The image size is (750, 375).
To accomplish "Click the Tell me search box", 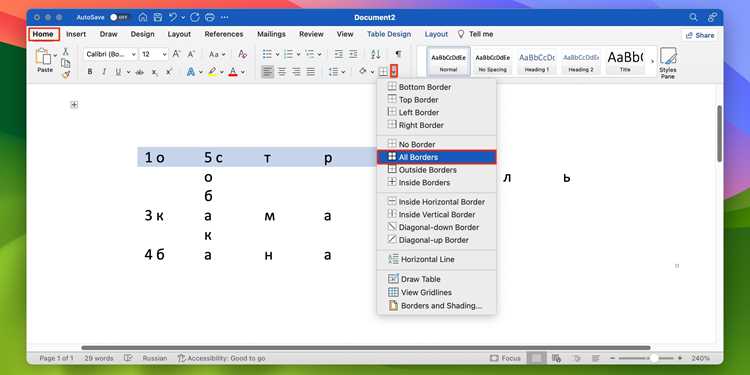I will click(475, 34).
